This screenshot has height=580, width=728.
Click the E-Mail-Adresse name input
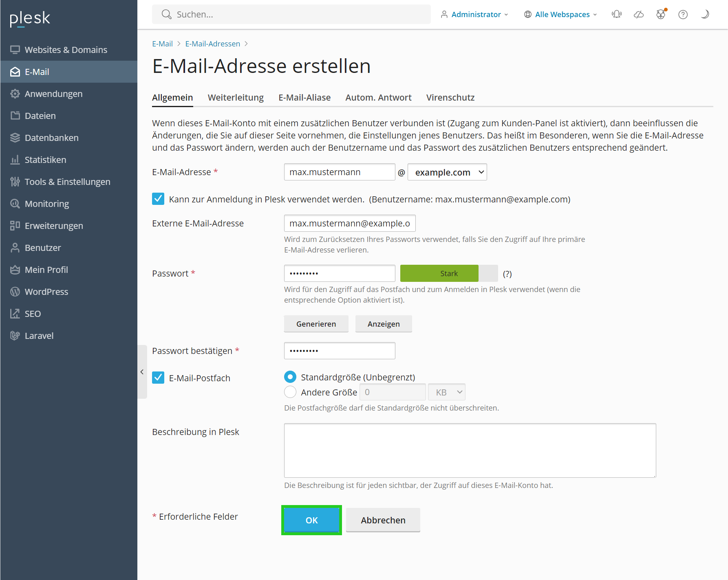click(x=340, y=172)
